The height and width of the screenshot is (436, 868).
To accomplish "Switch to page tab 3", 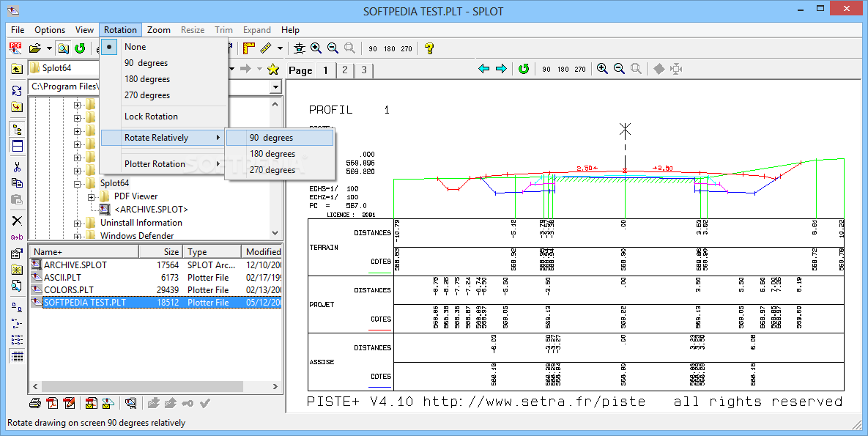I will pos(364,70).
